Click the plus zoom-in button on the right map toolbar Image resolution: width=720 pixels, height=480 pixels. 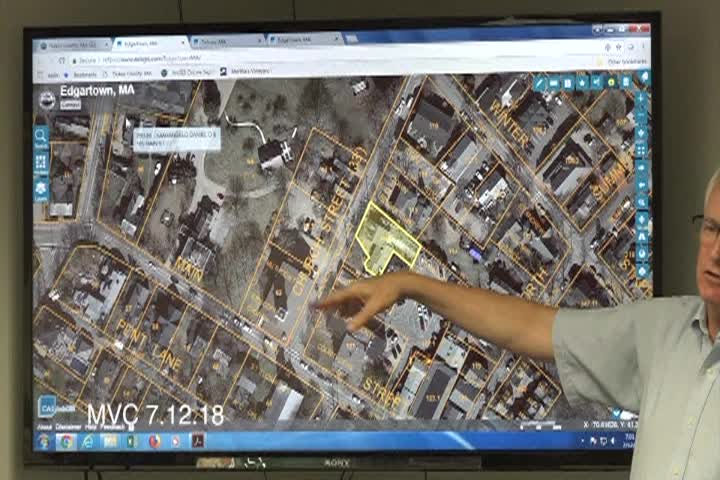click(641, 99)
